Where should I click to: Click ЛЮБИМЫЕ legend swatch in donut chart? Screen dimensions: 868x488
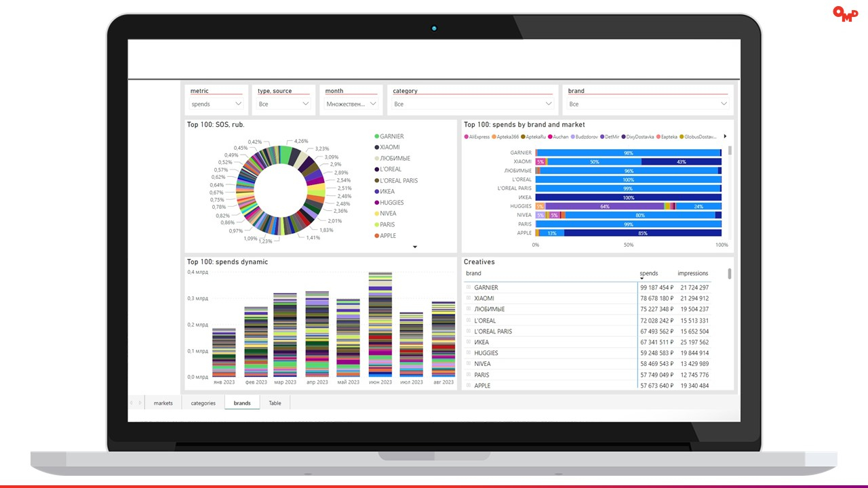click(x=376, y=159)
